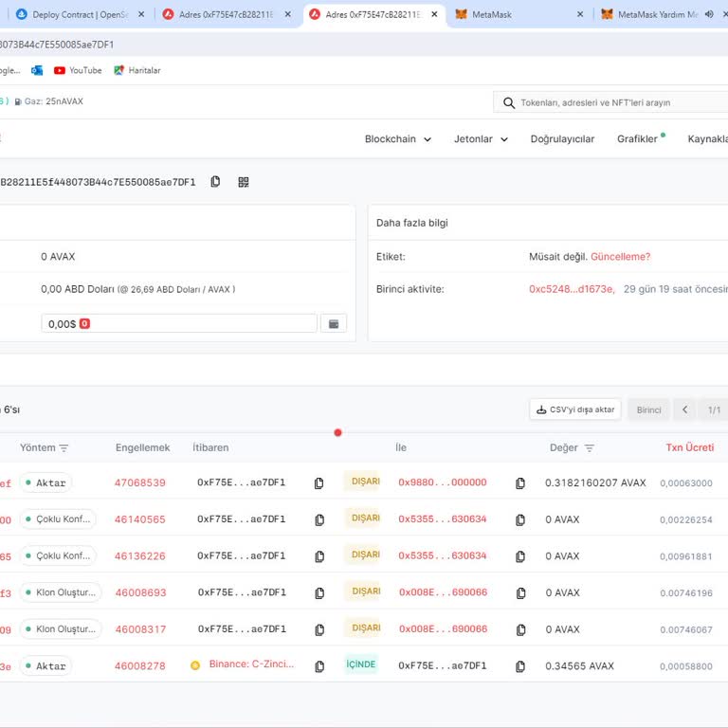Open block 46008278 link
Viewport: 728px width, 728px height.
(x=139, y=666)
